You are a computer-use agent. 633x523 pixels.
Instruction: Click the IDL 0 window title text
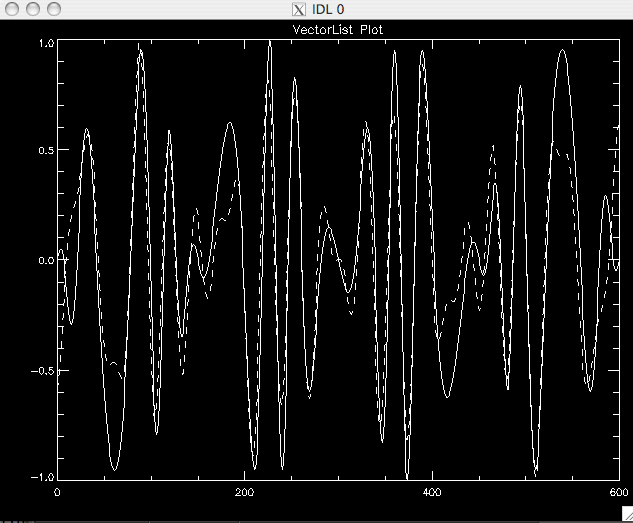point(328,10)
